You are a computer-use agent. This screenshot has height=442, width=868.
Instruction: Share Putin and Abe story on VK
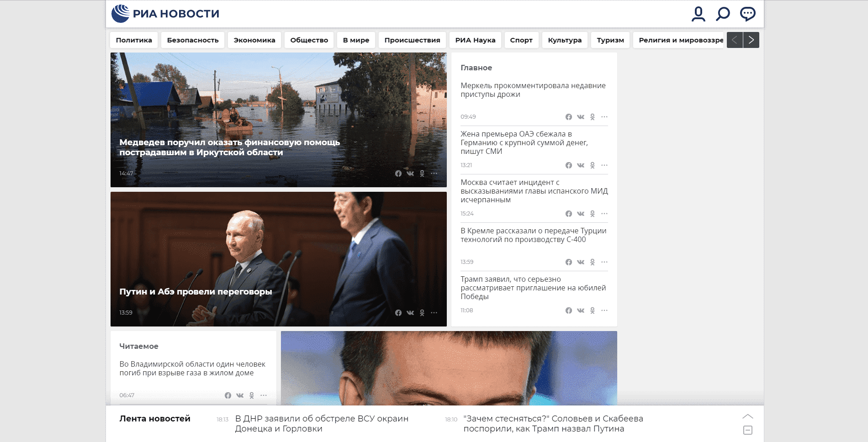410,313
